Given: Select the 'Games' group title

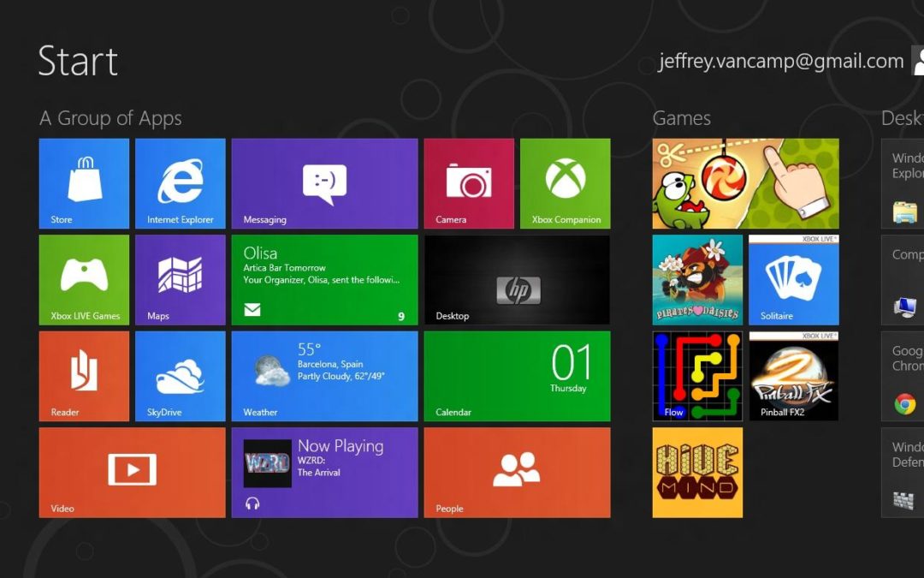Looking at the screenshot, I should tap(681, 118).
